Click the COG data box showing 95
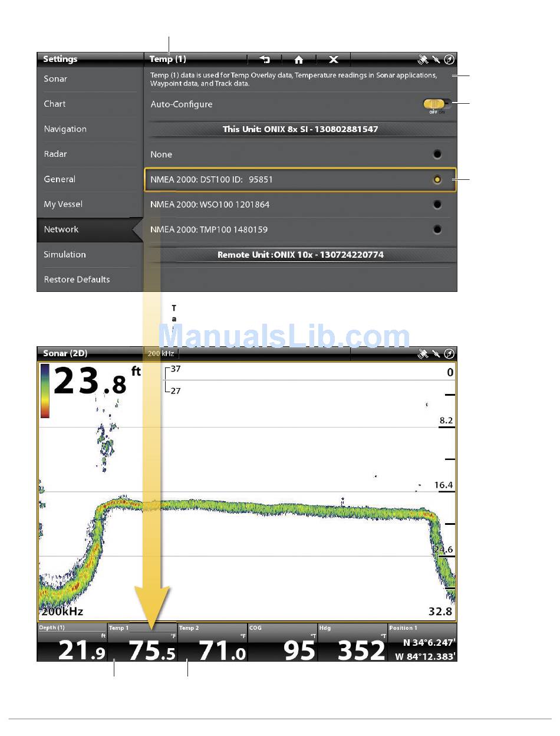This screenshot has height=736, width=560. tap(282, 642)
